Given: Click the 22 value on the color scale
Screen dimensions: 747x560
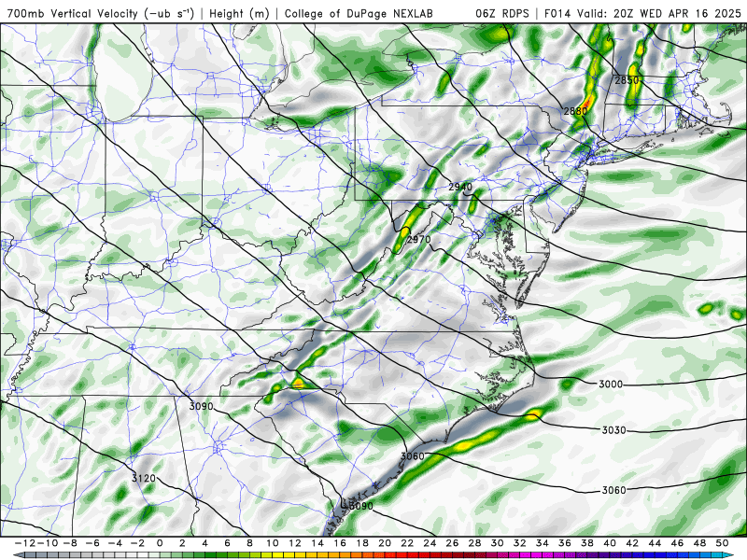Looking at the screenshot, I should coord(407,543).
